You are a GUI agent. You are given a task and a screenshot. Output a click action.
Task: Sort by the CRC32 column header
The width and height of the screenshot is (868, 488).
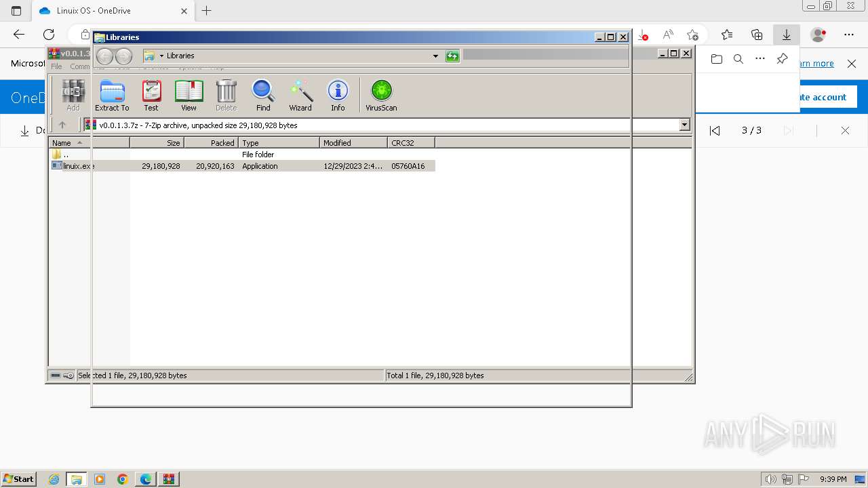point(411,143)
